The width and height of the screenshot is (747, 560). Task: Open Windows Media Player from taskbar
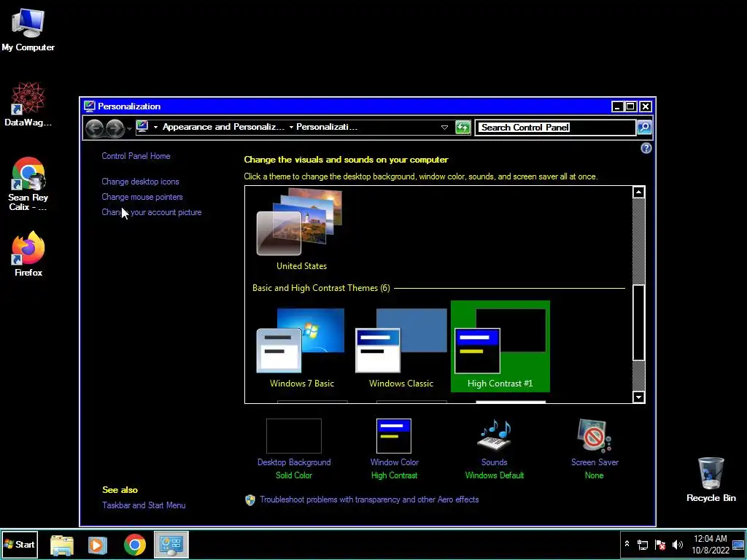click(98, 545)
